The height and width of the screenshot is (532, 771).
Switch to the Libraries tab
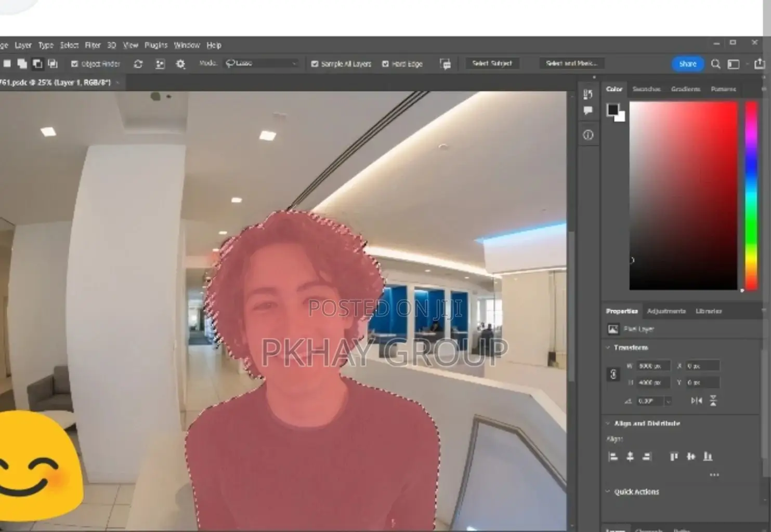click(709, 311)
